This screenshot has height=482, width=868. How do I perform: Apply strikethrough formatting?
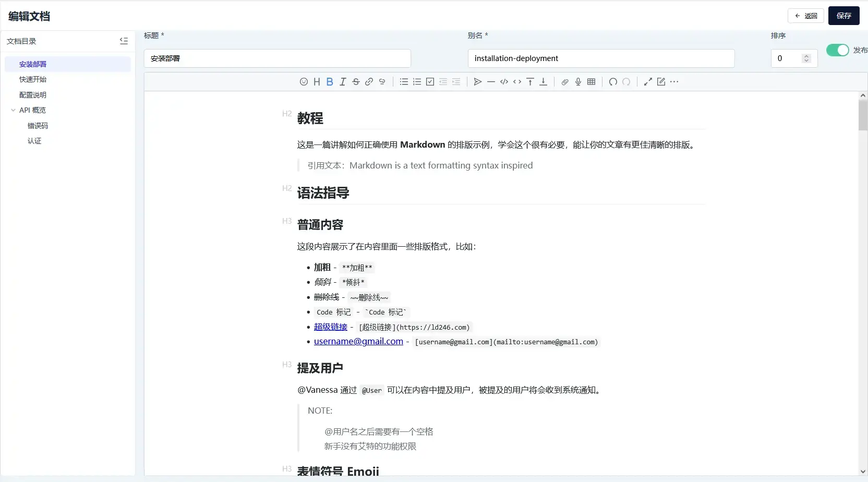click(x=356, y=81)
